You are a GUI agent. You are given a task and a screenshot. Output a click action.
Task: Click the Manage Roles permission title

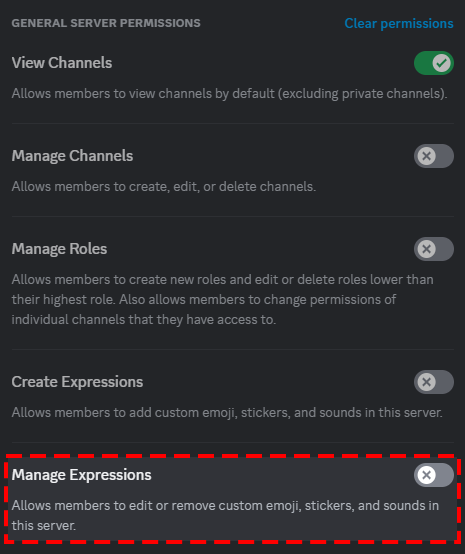pos(59,249)
